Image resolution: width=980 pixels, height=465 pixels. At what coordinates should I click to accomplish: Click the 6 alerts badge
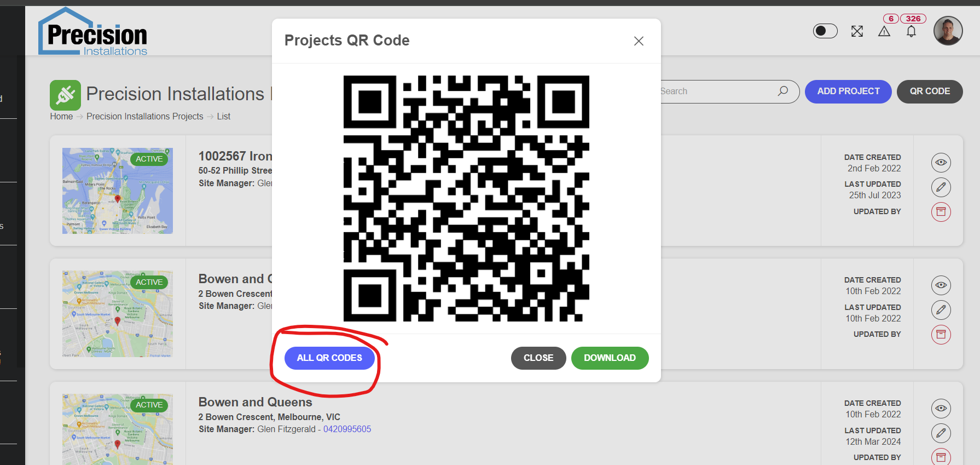click(x=891, y=19)
